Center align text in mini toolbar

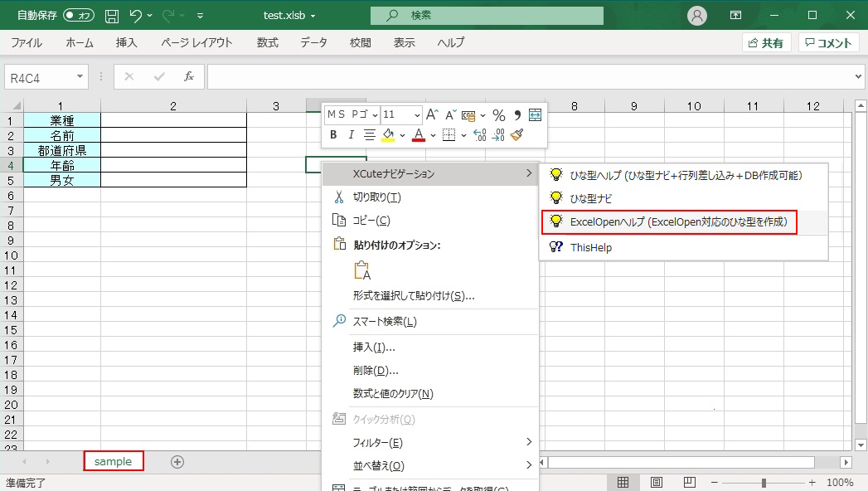coord(369,134)
